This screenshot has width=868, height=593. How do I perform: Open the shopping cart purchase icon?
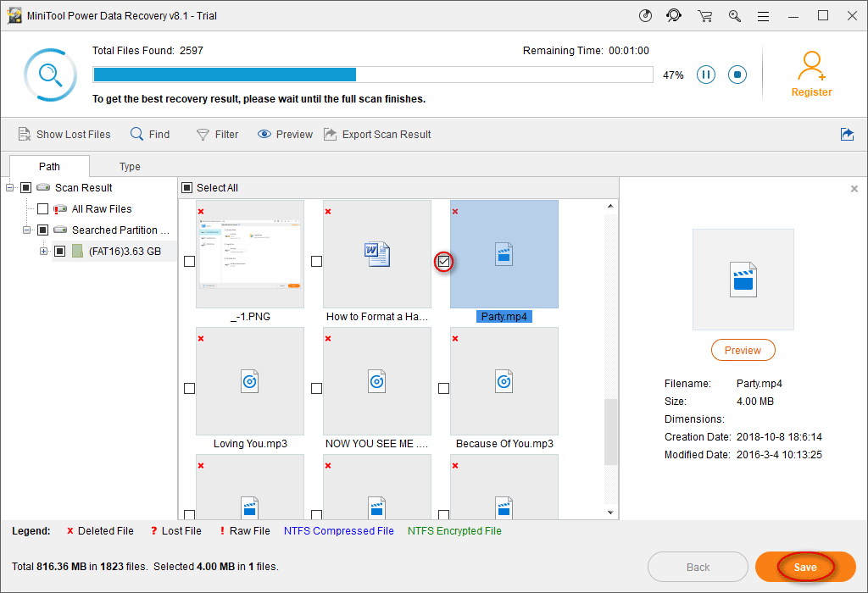pyautogui.click(x=704, y=16)
